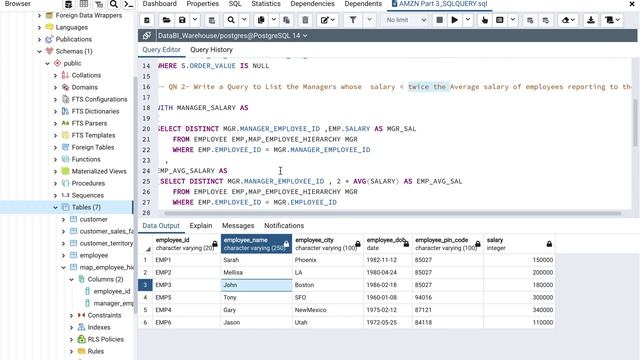Click the connection status link icon

click(x=147, y=36)
